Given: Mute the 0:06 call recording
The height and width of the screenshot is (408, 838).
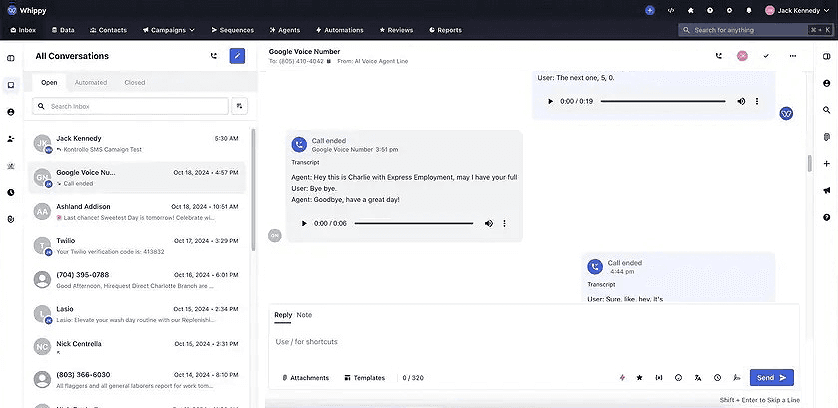Looking at the screenshot, I should [x=488, y=224].
